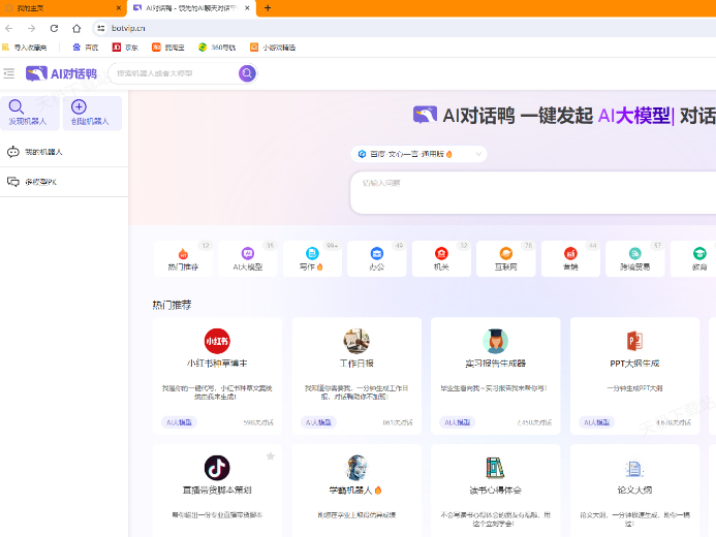Open the 实习报告生成器 robot avatar
The image size is (716, 537).
coord(495,341)
